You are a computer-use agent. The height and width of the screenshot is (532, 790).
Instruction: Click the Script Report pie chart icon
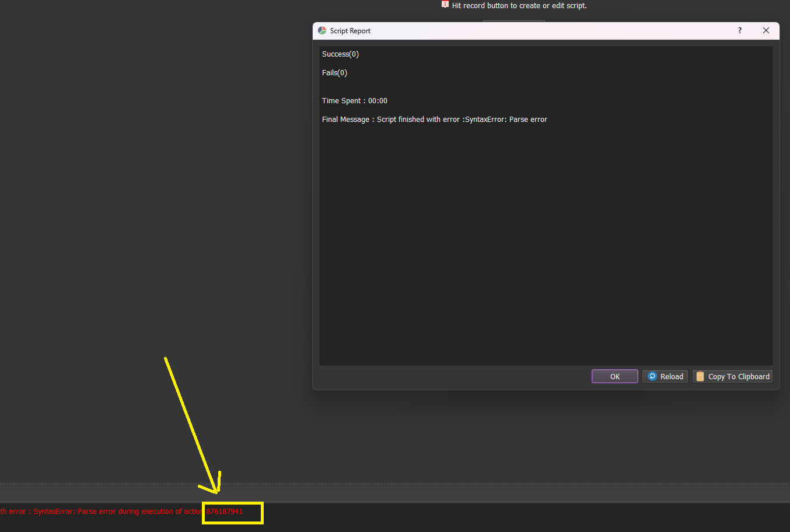click(x=322, y=31)
